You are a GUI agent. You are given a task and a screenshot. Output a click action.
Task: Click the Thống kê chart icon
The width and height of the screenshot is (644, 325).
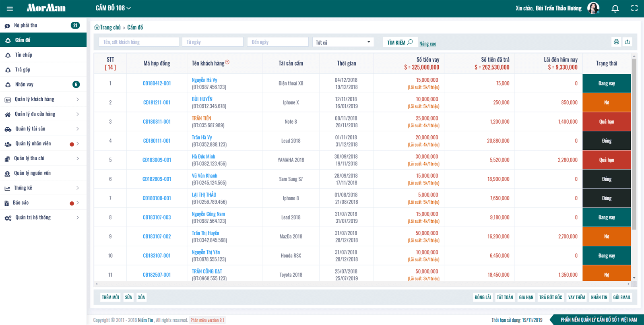coord(7,188)
